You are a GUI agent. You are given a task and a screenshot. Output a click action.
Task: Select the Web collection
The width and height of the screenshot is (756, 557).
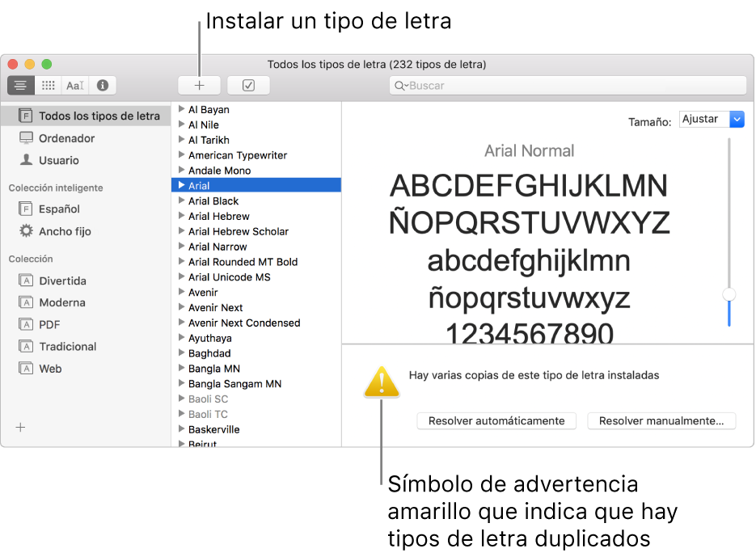point(86,369)
